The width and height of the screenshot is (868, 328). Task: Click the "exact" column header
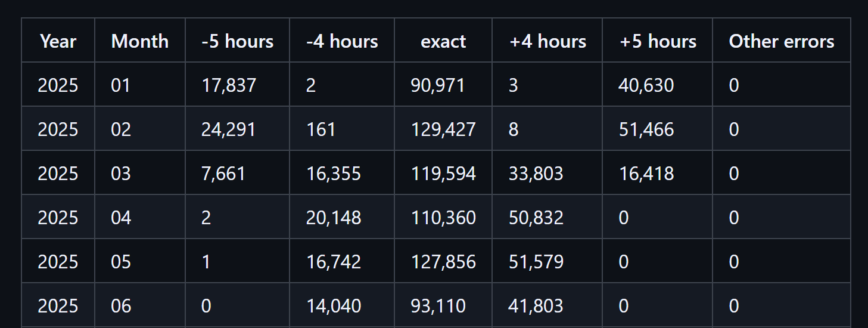tap(443, 41)
